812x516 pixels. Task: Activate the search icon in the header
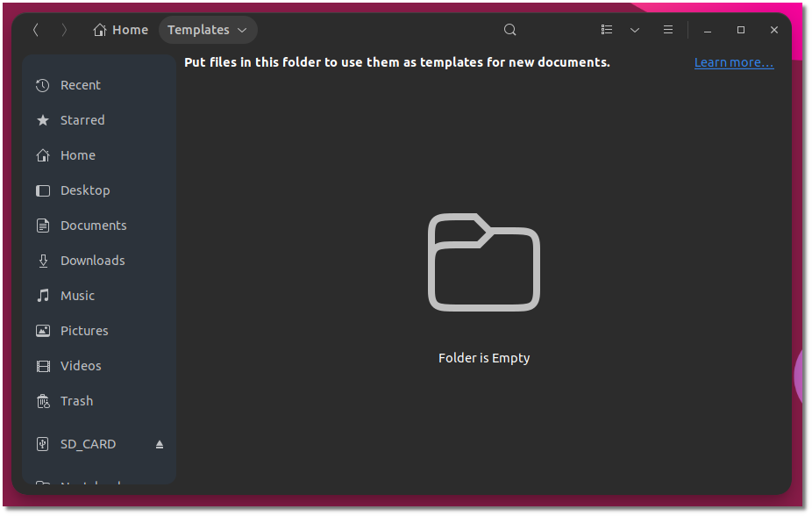509,29
